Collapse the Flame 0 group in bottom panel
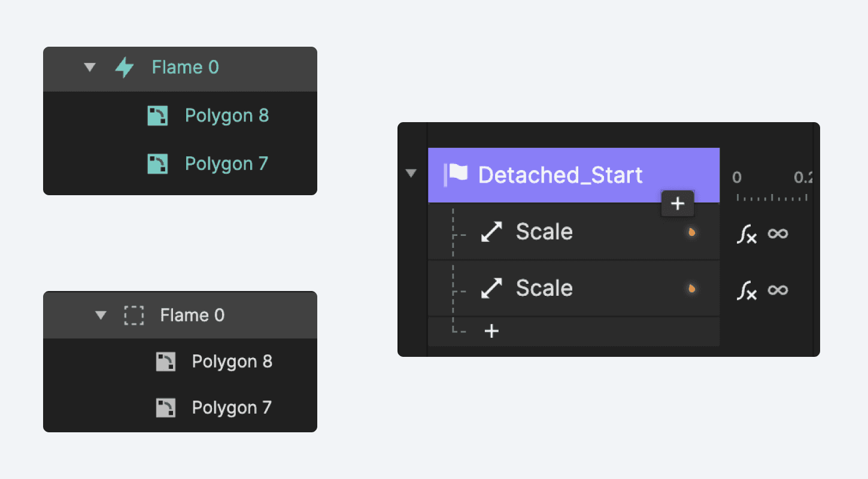Image resolution: width=868 pixels, height=479 pixels. pos(101,315)
